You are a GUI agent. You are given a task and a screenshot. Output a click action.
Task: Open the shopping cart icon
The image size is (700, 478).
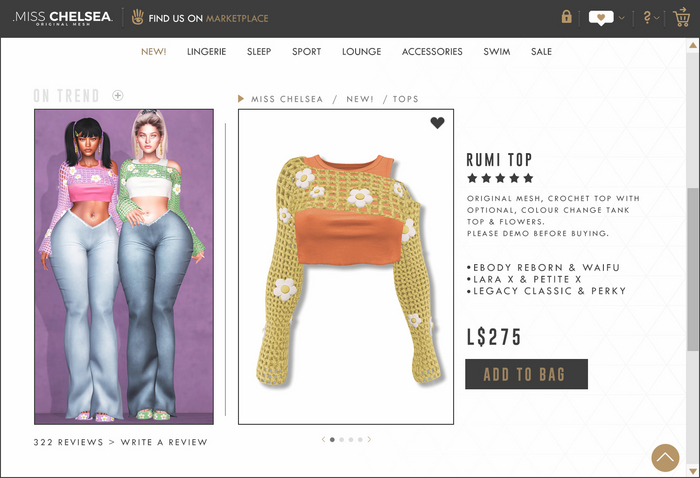(682, 17)
